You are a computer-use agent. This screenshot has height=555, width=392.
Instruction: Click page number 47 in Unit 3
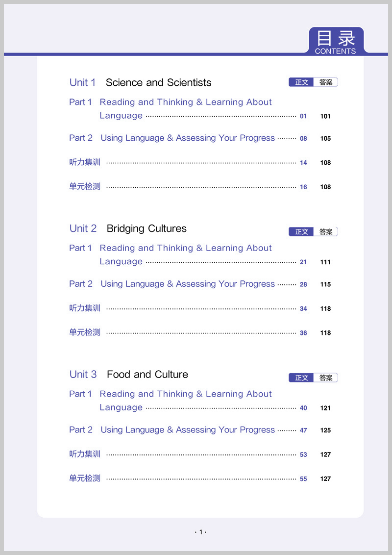[x=303, y=430]
